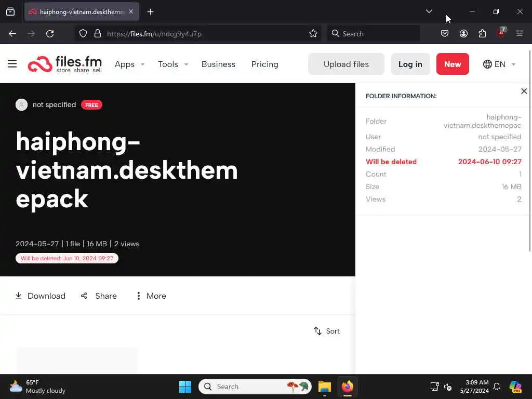Open the Firefox application menu
Viewport: 532px width, 399px height.
519,33
